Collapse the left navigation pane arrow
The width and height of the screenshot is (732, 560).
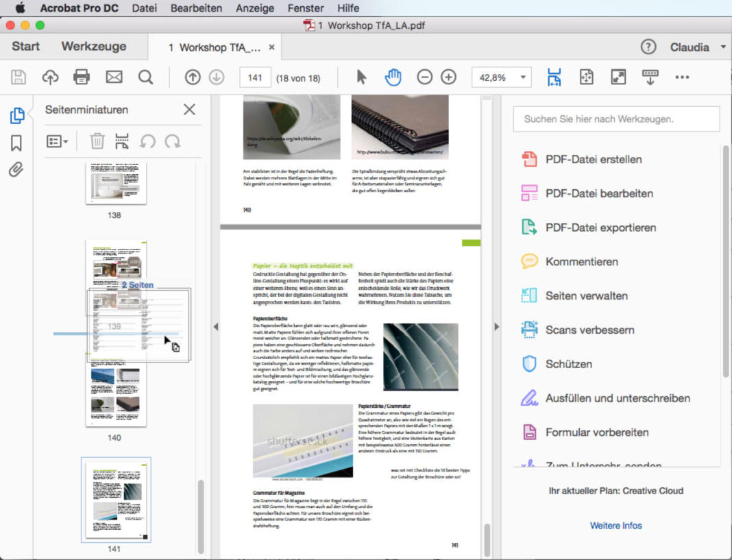(x=216, y=327)
